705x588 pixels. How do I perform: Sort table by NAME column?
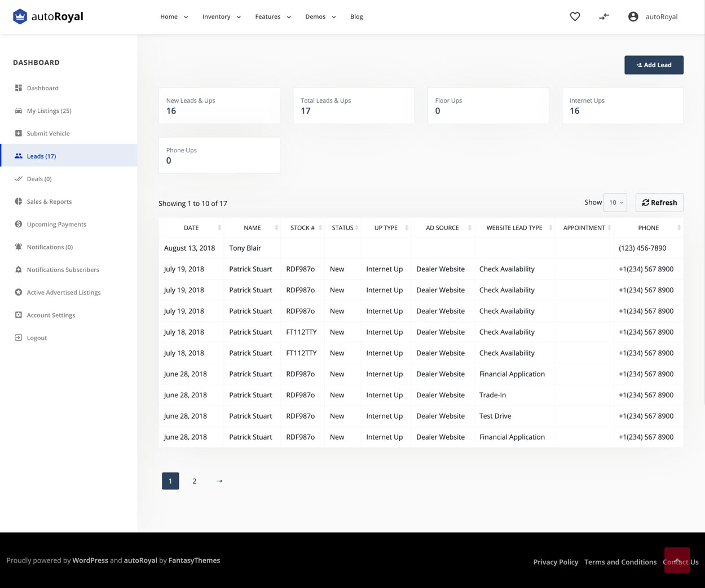click(x=252, y=228)
